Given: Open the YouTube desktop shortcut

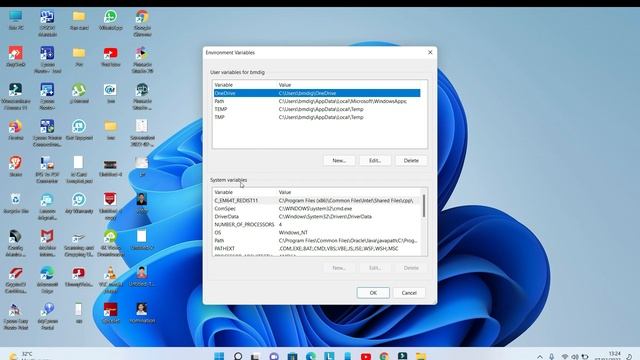Looking at the screenshot, I should 110,56.
